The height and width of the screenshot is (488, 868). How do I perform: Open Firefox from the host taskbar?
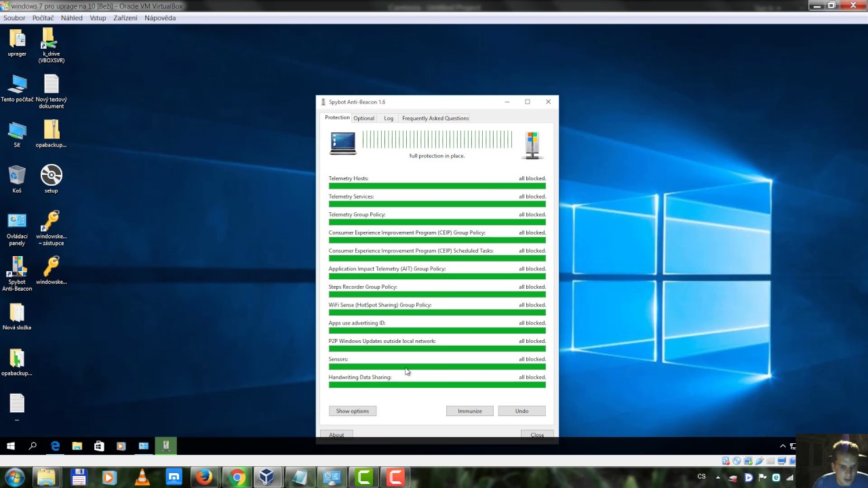[x=203, y=477]
